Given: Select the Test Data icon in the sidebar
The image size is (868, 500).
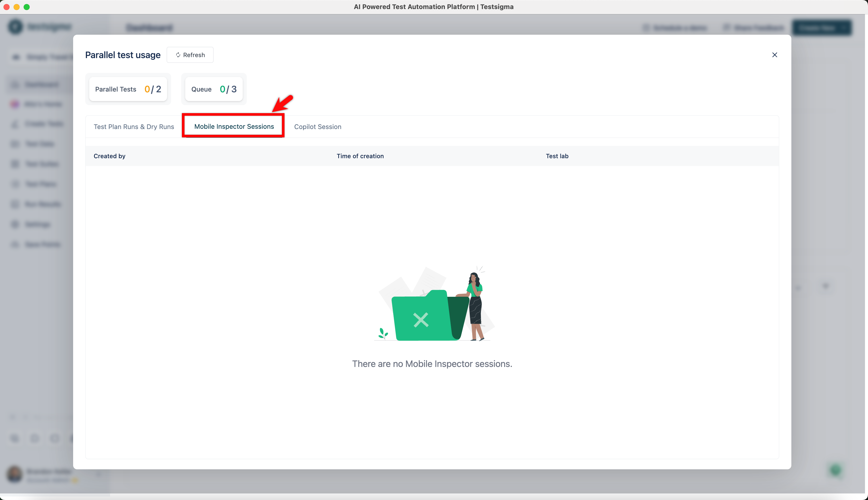Looking at the screenshot, I should tap(15, 144).
